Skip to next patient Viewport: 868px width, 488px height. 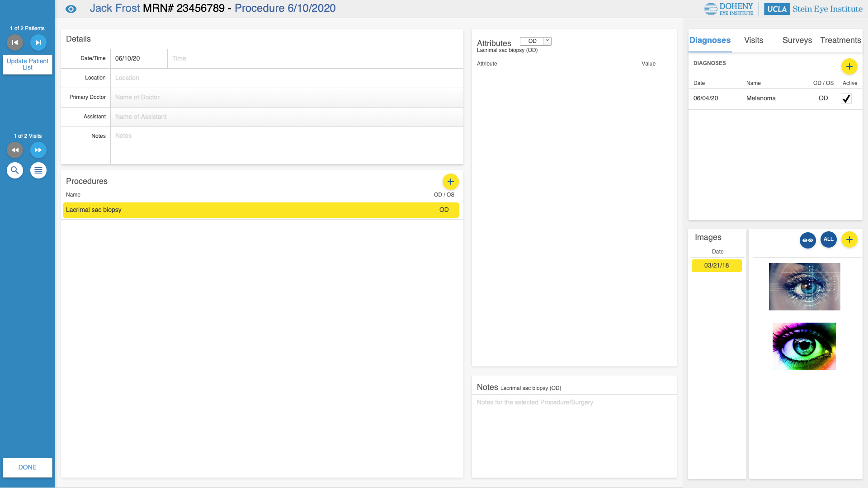tap(38, 42)
